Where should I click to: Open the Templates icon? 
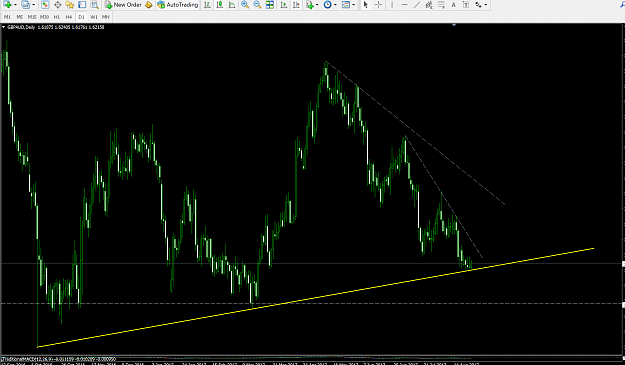tap(346, 4)
